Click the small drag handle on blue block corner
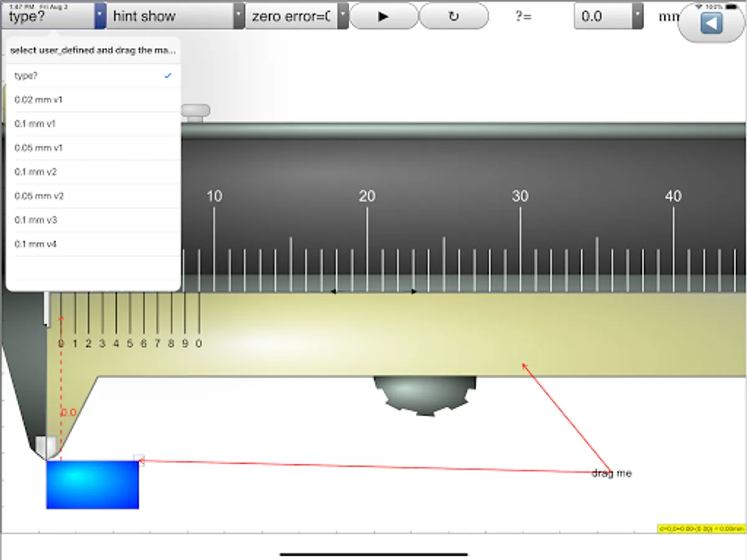This screenshot has height=560, width=747. (x=139, y=460)
